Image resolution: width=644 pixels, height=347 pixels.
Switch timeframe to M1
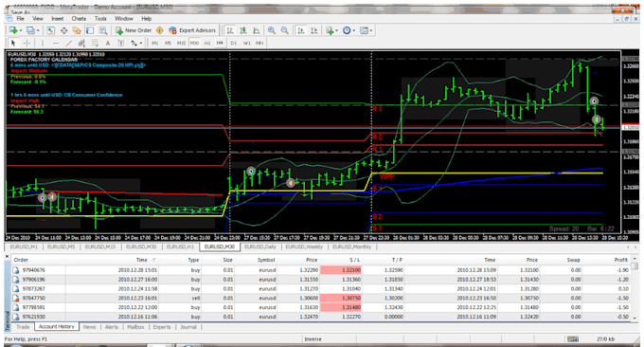pos(154,43)
